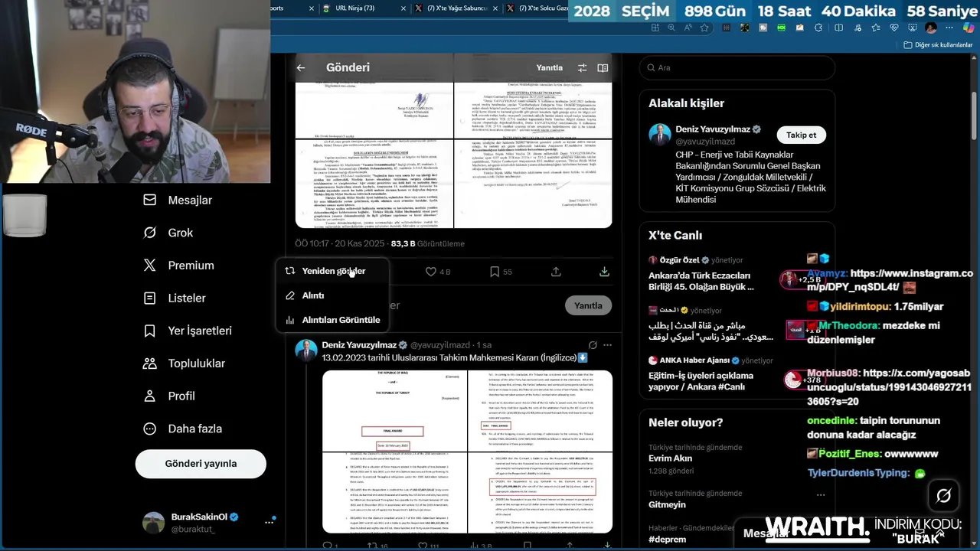Choose Yeniden gönder from the repost menu
This screenshot has height=551, width=980.
click(x=332, y=271)
